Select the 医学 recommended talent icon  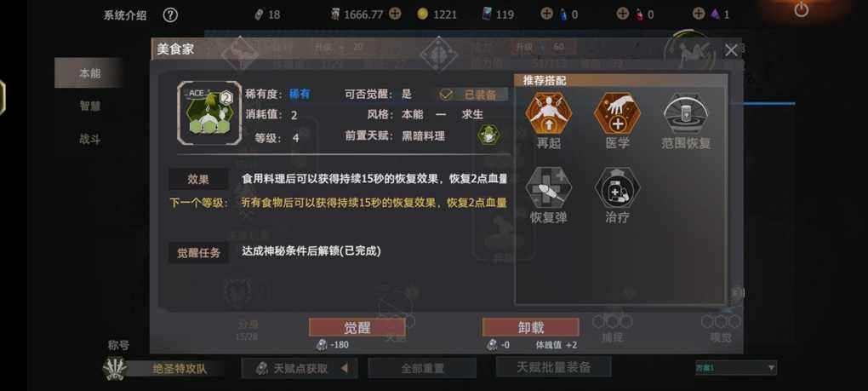[617, 113]
